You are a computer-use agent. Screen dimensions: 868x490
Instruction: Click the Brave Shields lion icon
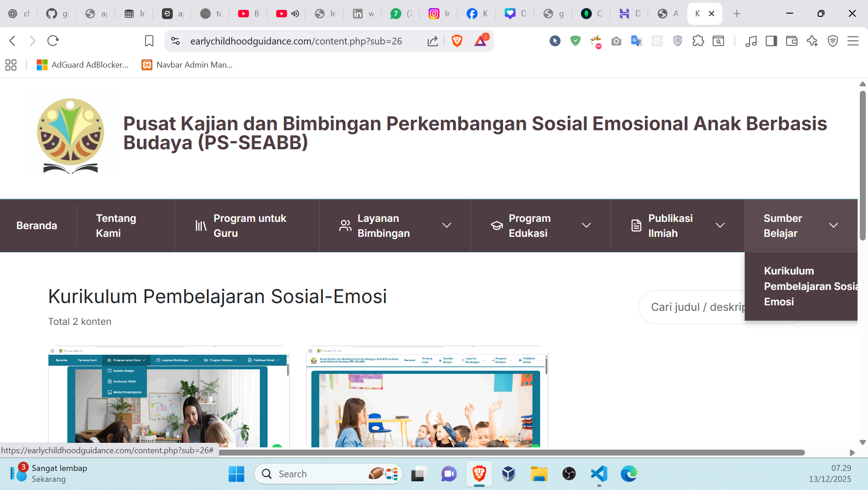point(457,41)
